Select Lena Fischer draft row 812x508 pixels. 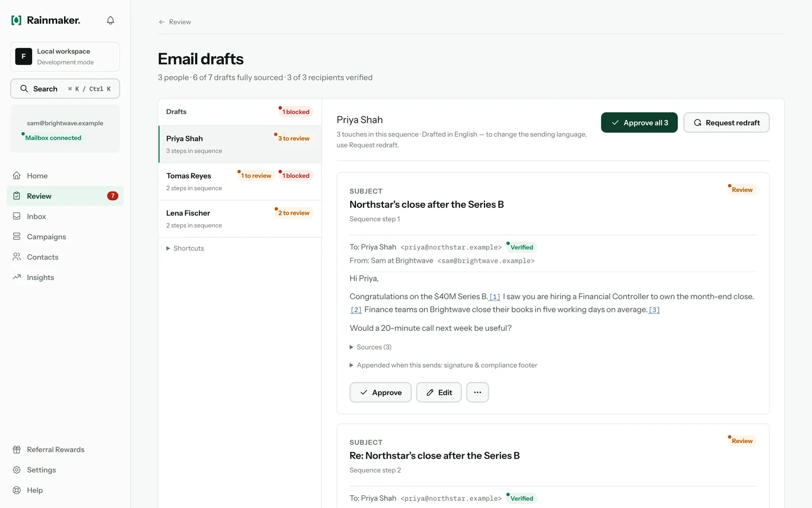(x=240, y=219)
